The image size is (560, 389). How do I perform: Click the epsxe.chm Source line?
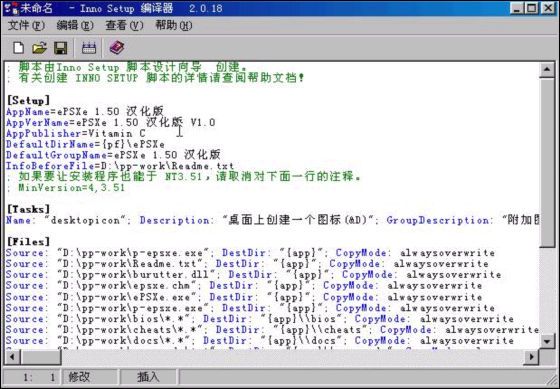(244, 285)
